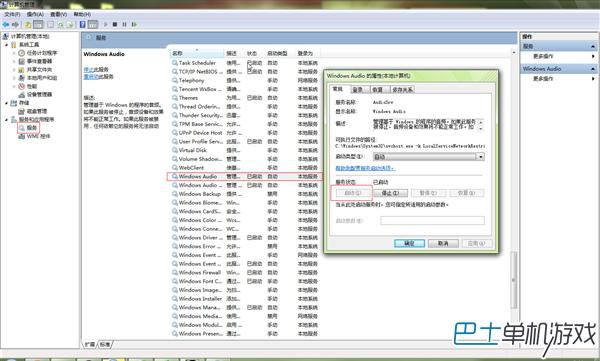Select the 性能 node icon
The width and height of the screenshot is (600, 361).
tap(21, 86)
